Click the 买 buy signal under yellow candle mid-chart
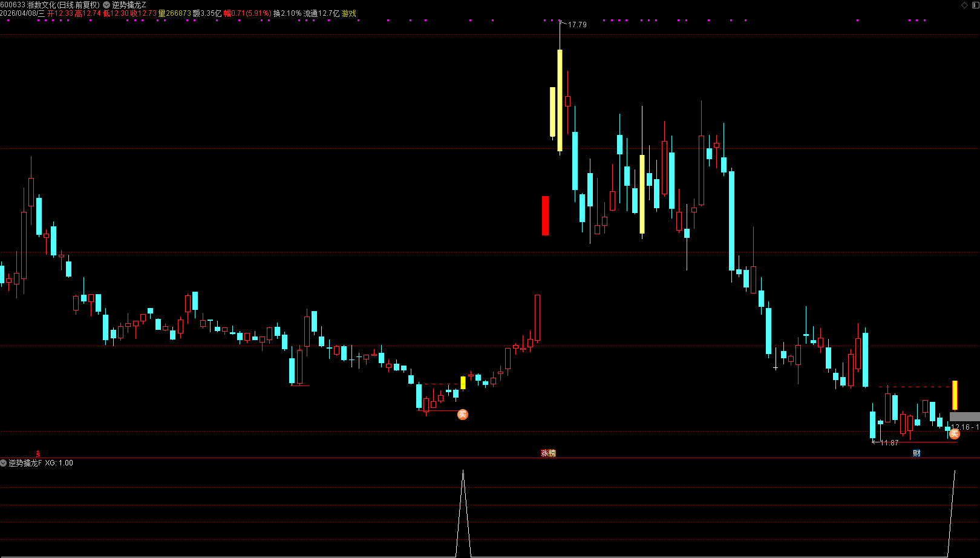Viewport: 980px width, 558px height. [x=463, y=415]
